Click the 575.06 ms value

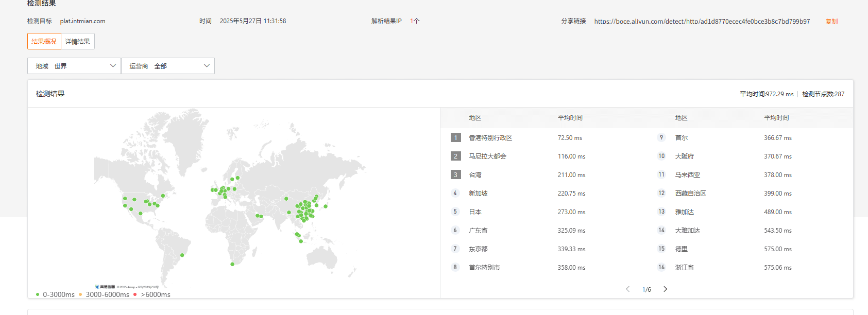tap(778, 268)
